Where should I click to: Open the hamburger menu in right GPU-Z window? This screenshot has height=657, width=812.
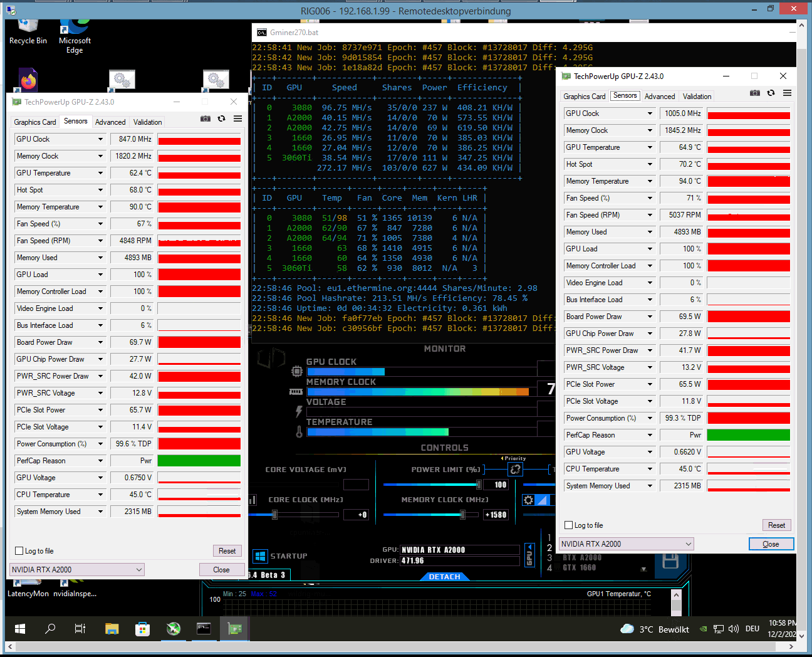(x=788, y=93)
